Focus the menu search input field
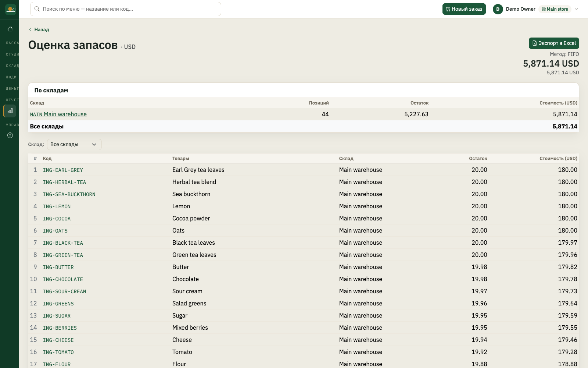 (126, 9)
